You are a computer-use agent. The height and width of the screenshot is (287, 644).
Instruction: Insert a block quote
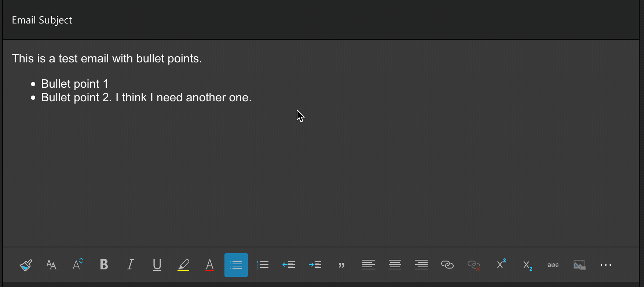(x=341, y=265)
